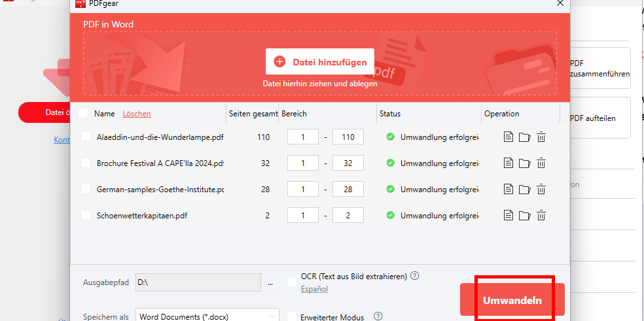Open output folder for German-samples-Goethe-Institute
The image size is (644, 321).
pos(524,189)
